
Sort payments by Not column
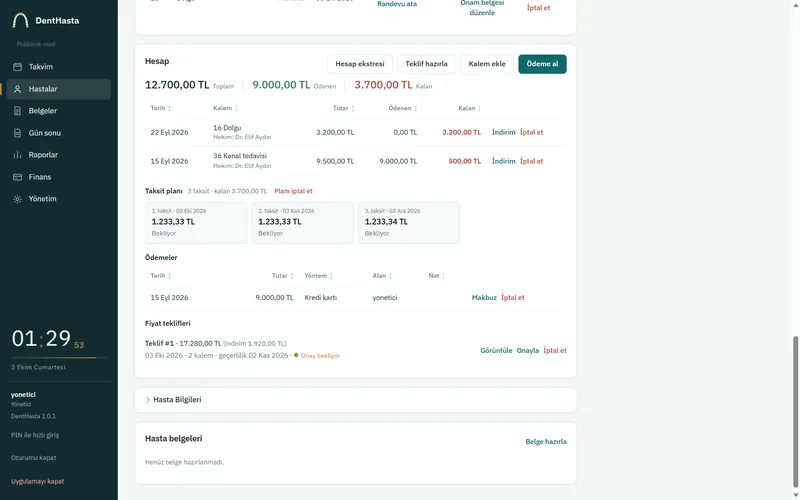[x=437, y=276]
